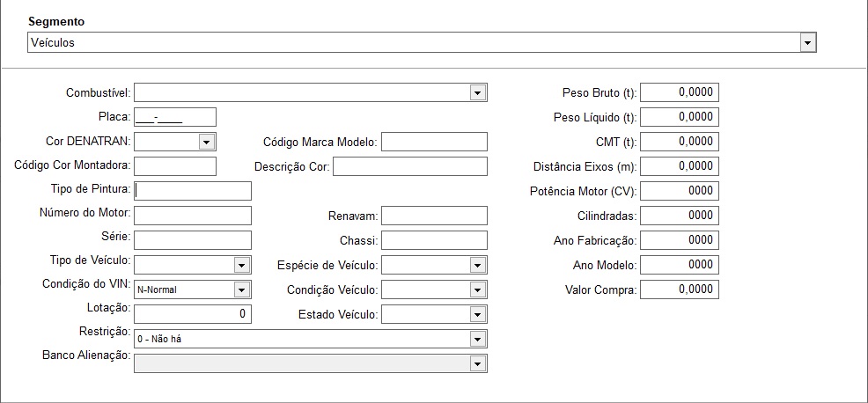The width and height of the screenshot is (868, 403).
Task: Click the Placa input field
Action: 175,117
